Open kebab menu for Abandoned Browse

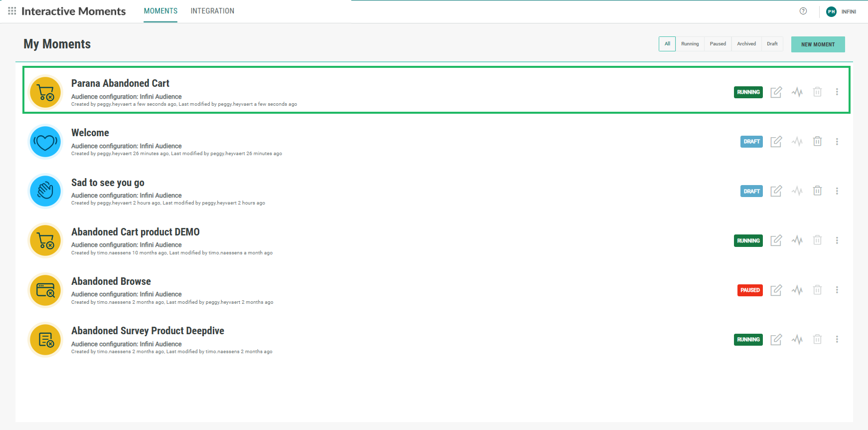[x=837, y=290]
